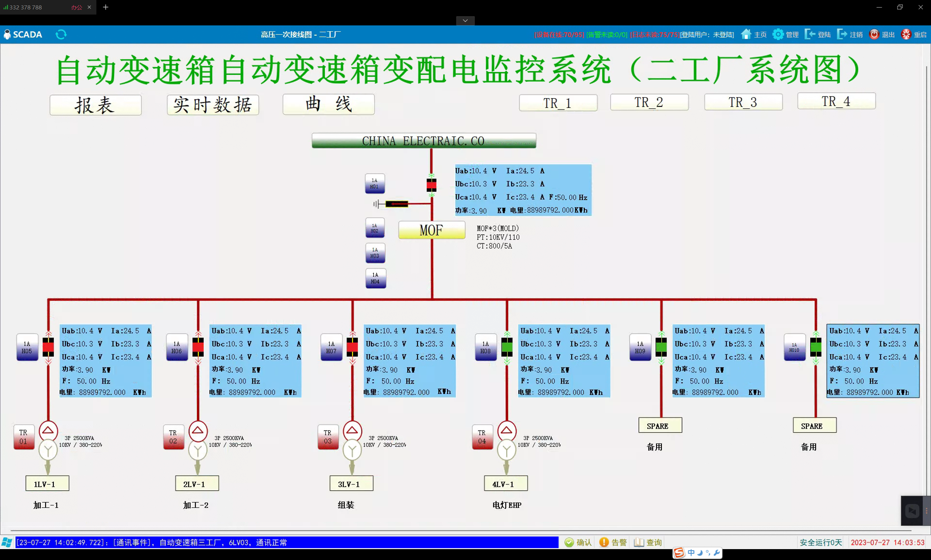Click the 告警 alarm warning icon
This screenshot has height=560, width=931.
coord(604,542)
